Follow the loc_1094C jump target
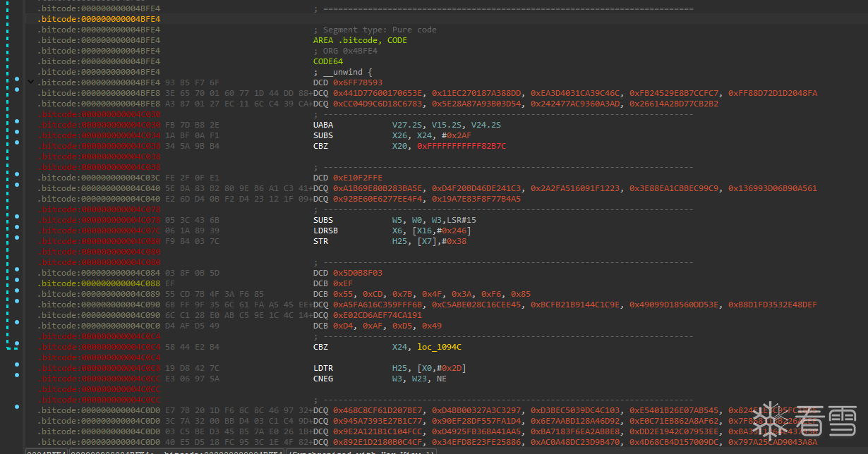 pos(440,347)
